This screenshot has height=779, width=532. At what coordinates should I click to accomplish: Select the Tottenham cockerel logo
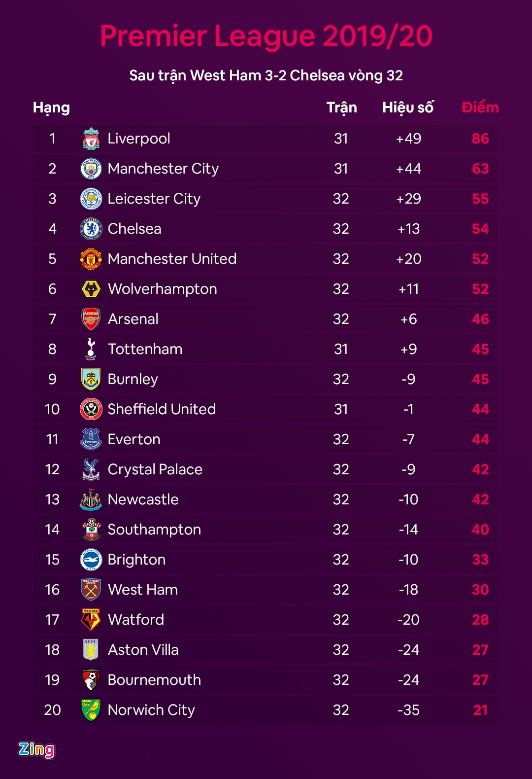91,349
